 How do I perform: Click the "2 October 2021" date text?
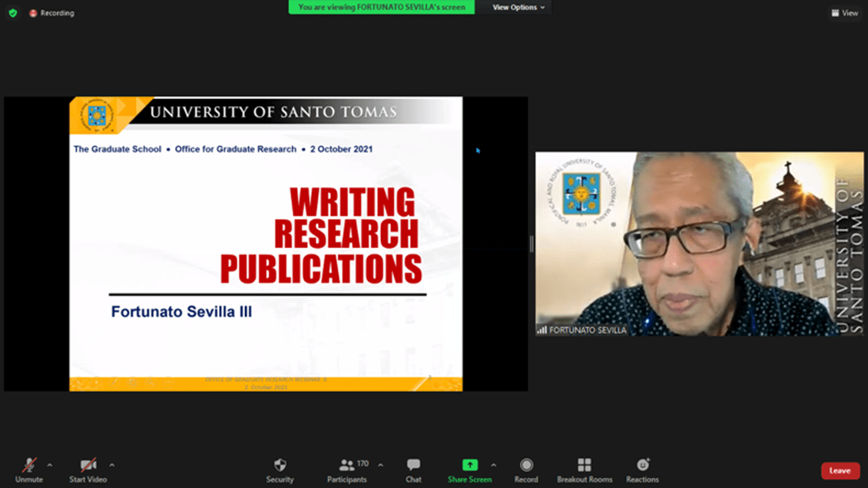pos(342,149)
